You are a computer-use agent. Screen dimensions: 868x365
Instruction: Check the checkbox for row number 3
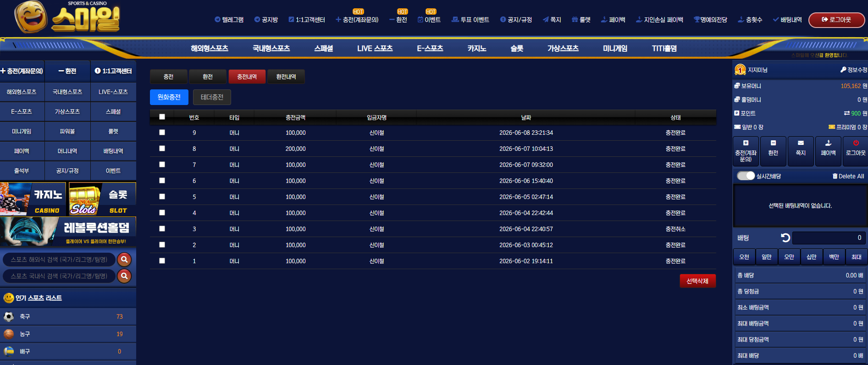(162, 228)
